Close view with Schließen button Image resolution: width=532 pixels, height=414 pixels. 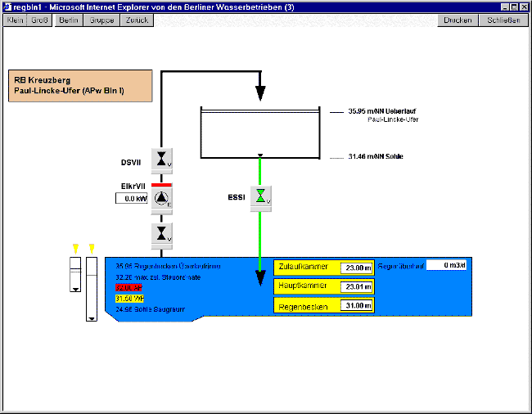coord(504,20)
